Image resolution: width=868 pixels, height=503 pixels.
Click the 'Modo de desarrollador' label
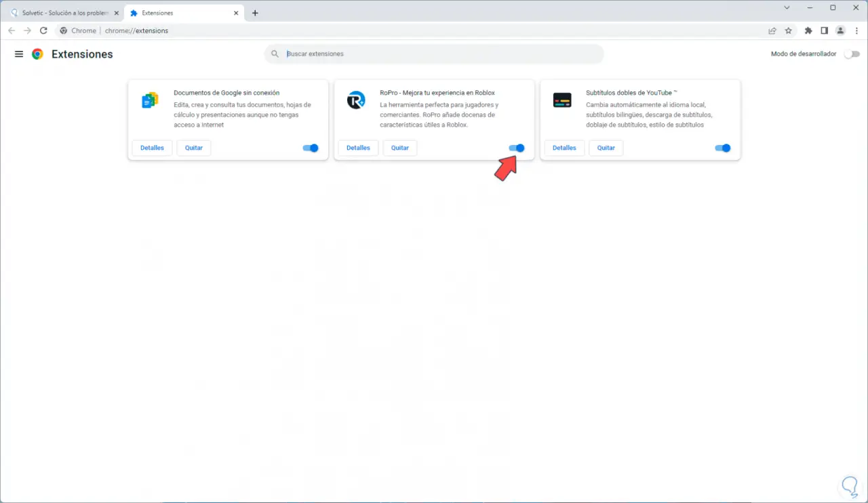pyautogui.click(x=804, y=54)
